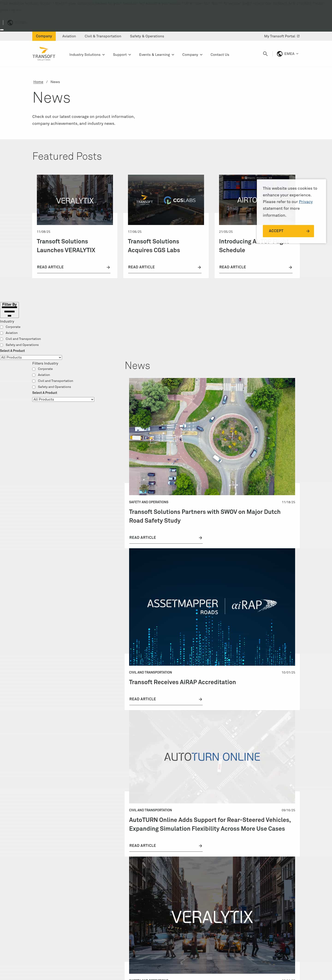Tick the first Aviation checkbox under Industry
The width and height of the screenshot is (332, 980).
pos(2,333)
